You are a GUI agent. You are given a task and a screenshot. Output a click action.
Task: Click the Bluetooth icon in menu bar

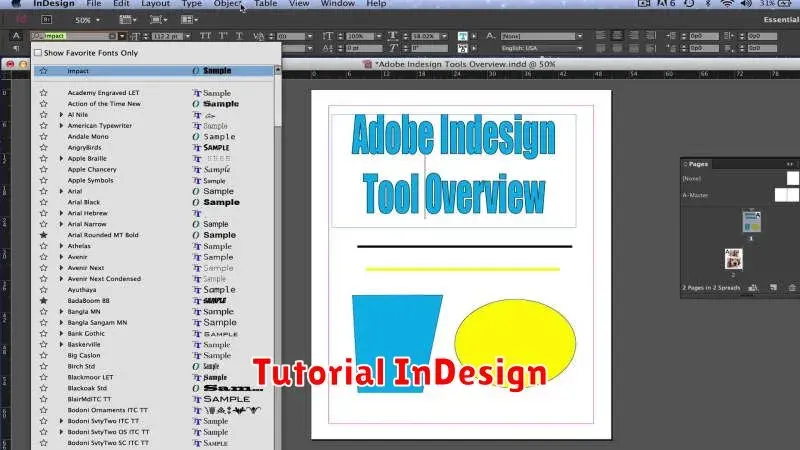click(x=708, y=4)
